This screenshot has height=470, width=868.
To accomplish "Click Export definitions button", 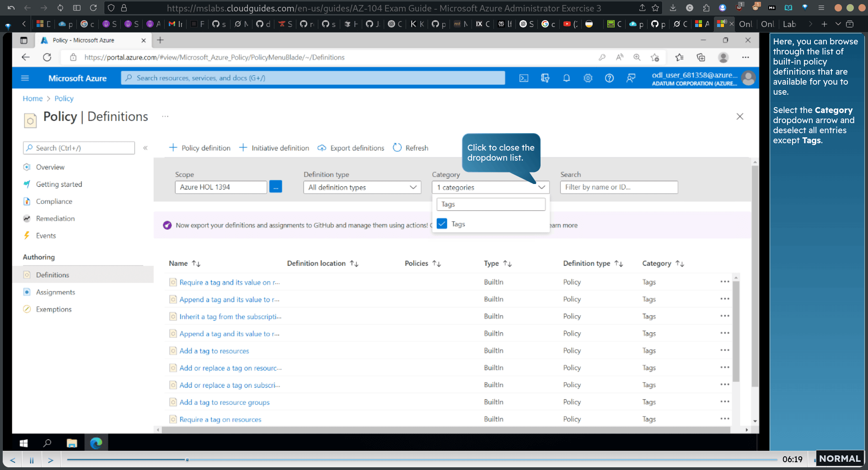I will point(351,148).
